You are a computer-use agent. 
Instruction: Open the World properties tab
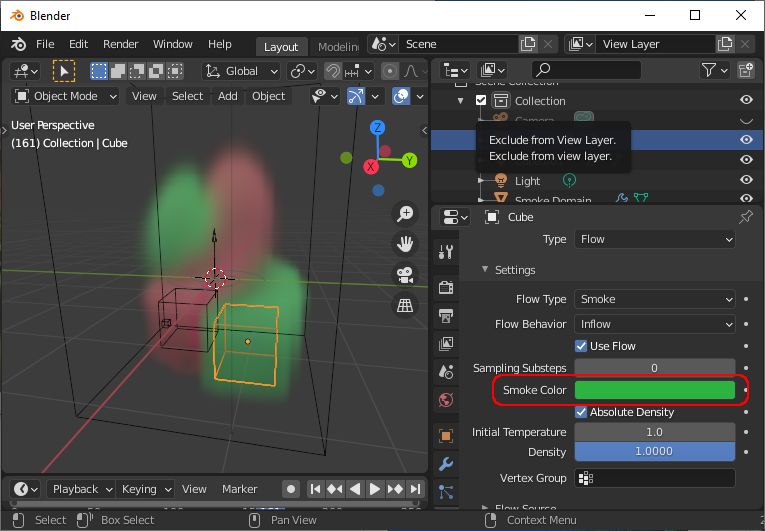click(446, 400)
